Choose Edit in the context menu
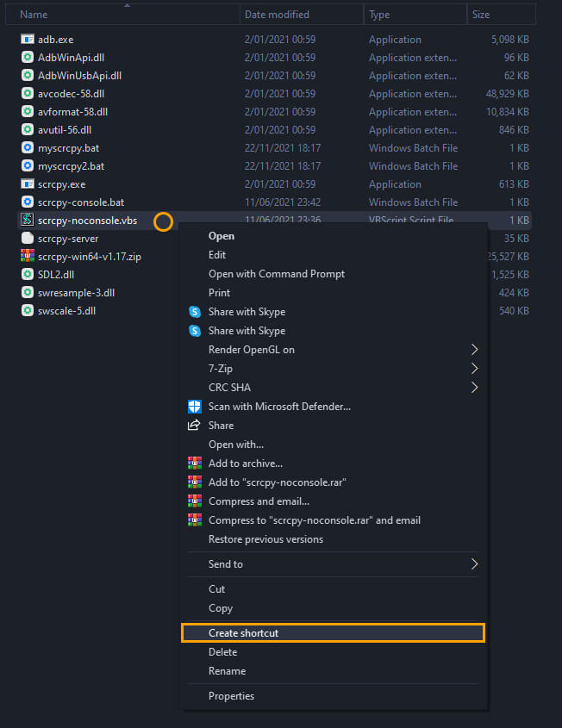The height and width of the screenshot is (728, 562). (333, 255)
